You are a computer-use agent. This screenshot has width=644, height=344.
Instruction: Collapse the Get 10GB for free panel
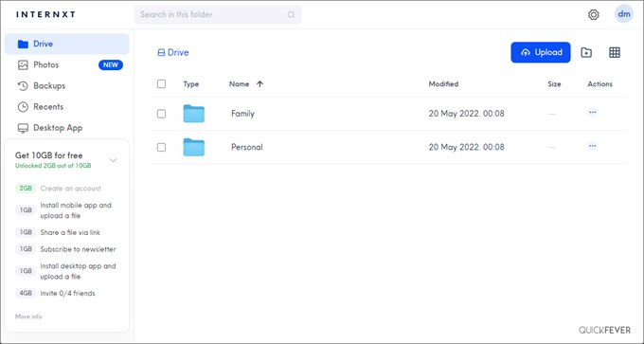(114, 160)
